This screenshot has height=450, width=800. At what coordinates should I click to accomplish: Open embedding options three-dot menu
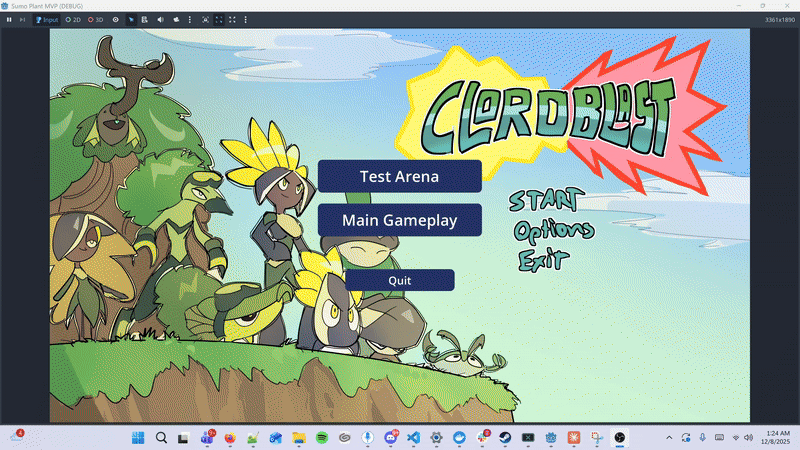245,19
